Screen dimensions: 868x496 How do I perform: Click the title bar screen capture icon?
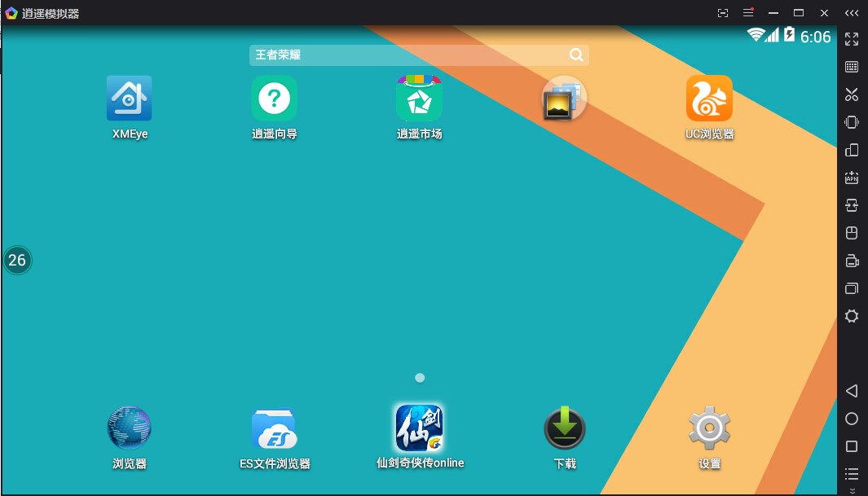[x=722, y=13]
